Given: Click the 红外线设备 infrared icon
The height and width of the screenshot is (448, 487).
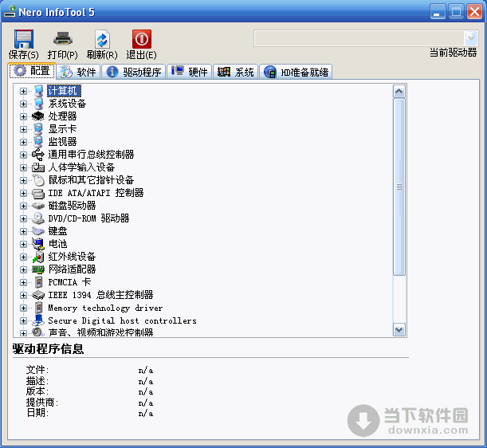Looking at the screenshot, I should 38,257.
